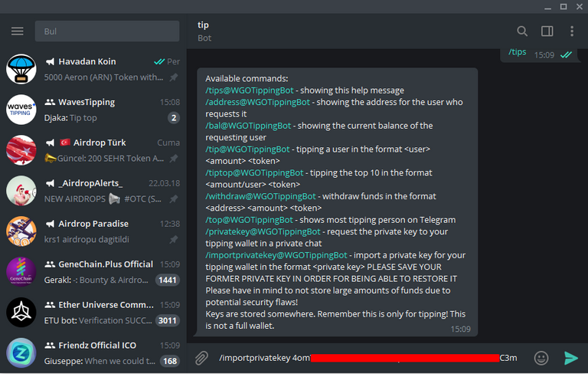This screenshot has width=588, height=374.
Task: Click the double-check read receipt on /tips
Action: (566, 55)
